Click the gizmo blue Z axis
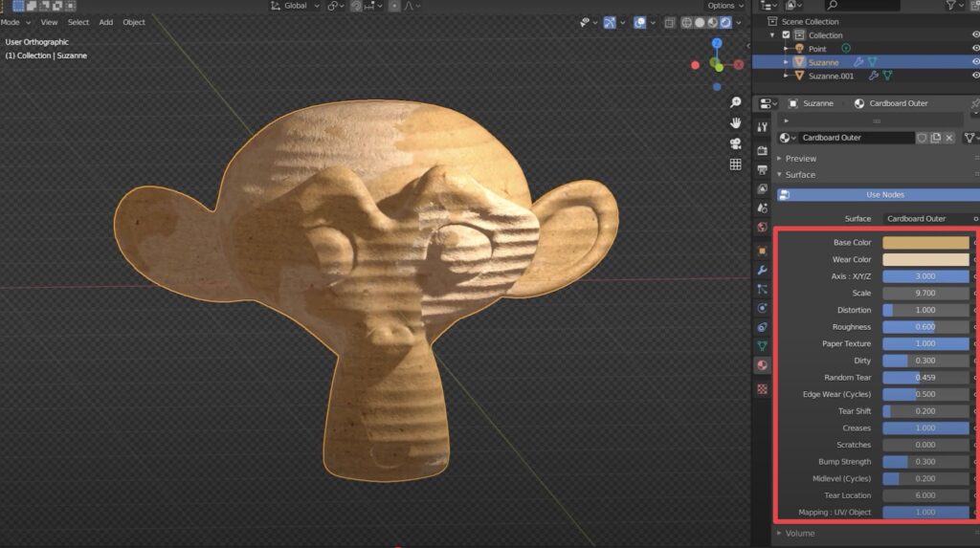The image size is (980, 548). [717, 43]
